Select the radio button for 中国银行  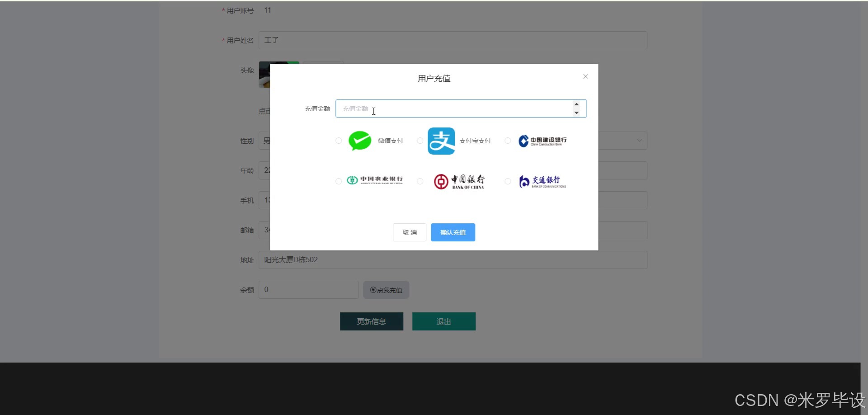(420, 181)
